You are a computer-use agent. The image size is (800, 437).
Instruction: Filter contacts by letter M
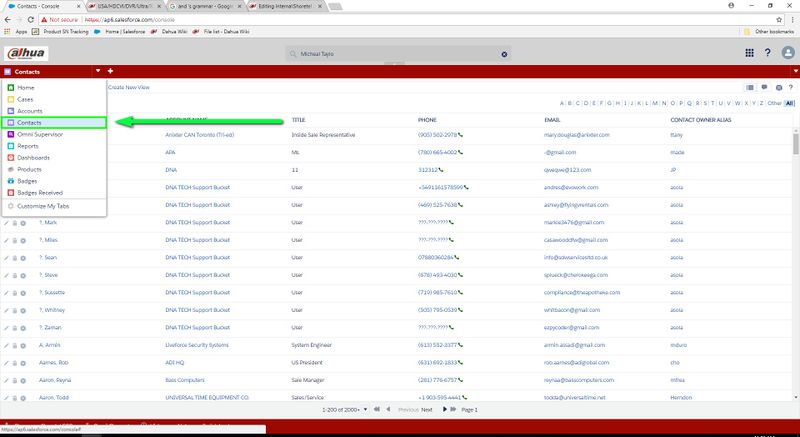(655, 104)
